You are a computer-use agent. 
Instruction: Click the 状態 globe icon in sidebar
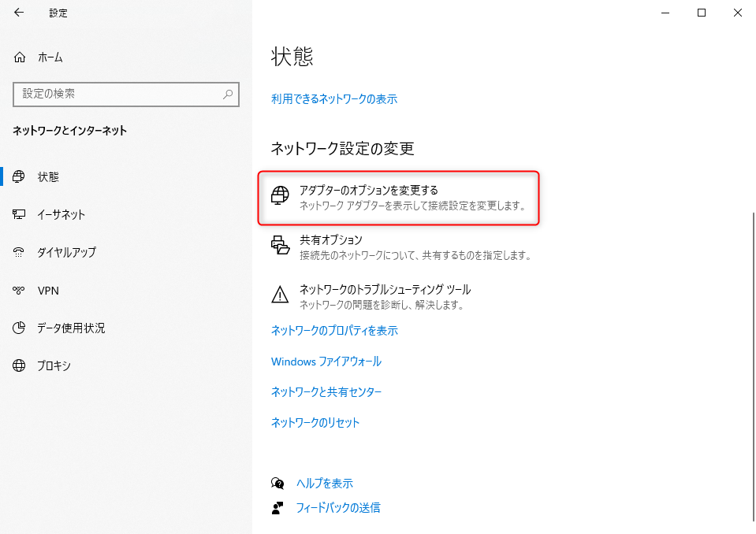click(x=19, y=176)
